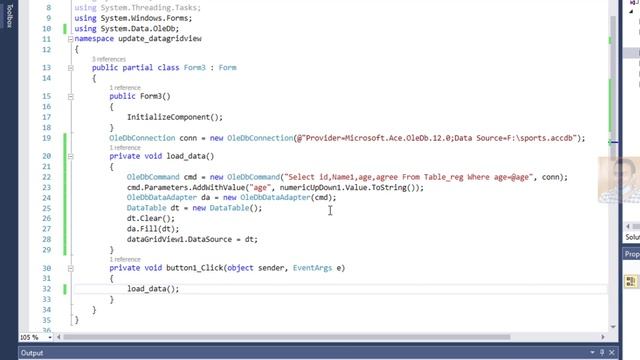This screenshot has height=360, width=640.
Task: Click 'using System.Threading.Tasks;' line
Action: pyautogui.click(x=138, y=8)
